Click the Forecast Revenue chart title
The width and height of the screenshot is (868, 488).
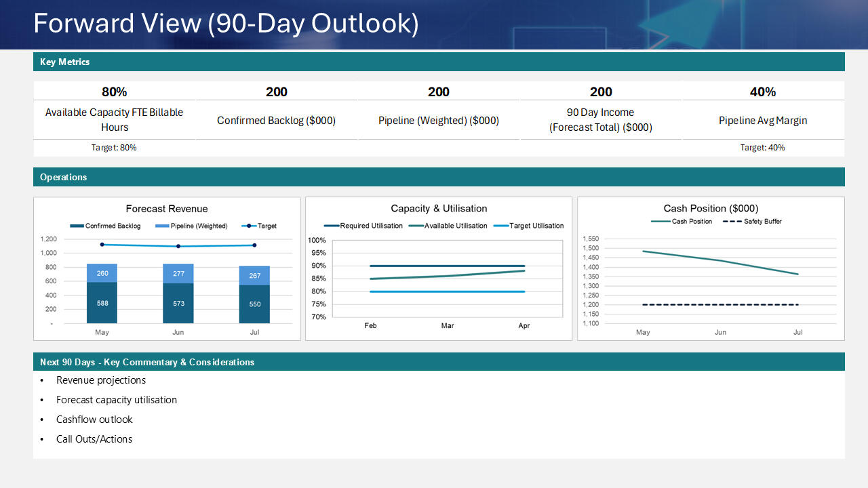[167, 209]
